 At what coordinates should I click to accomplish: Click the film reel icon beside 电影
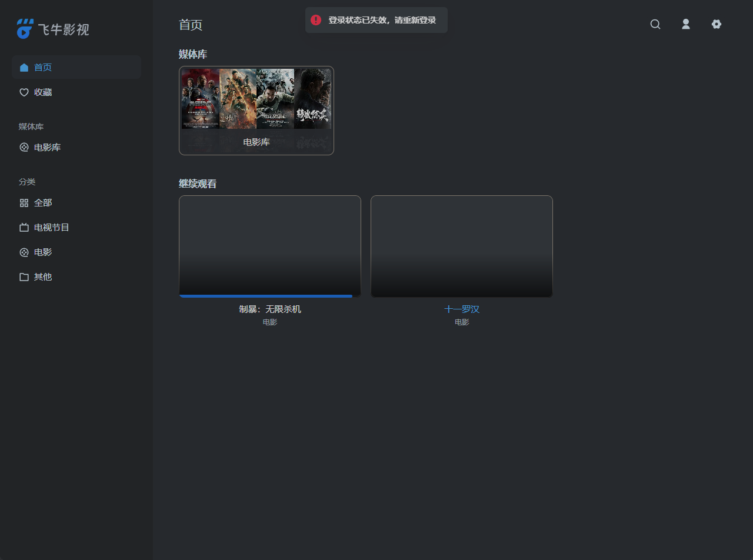click(x=24, y=252)
